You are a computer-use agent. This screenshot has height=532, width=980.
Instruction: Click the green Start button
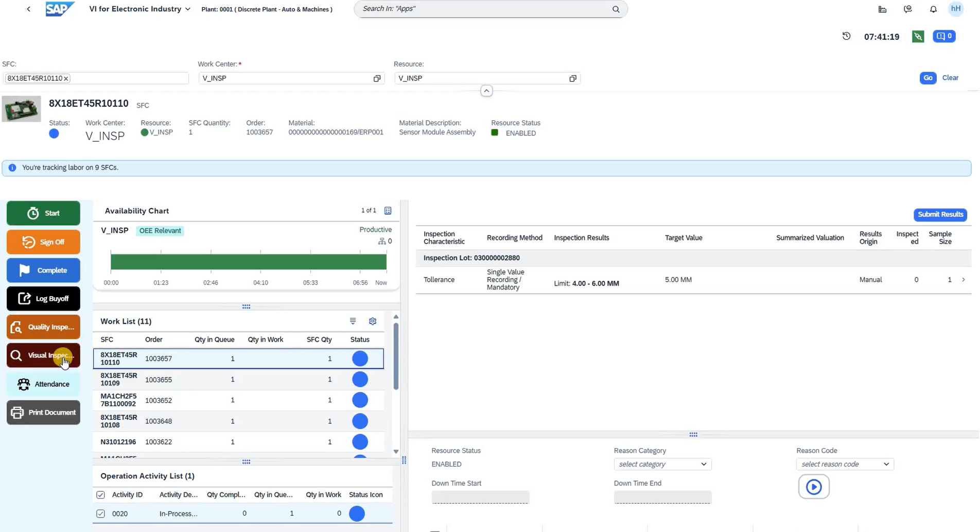pos(43,213)
